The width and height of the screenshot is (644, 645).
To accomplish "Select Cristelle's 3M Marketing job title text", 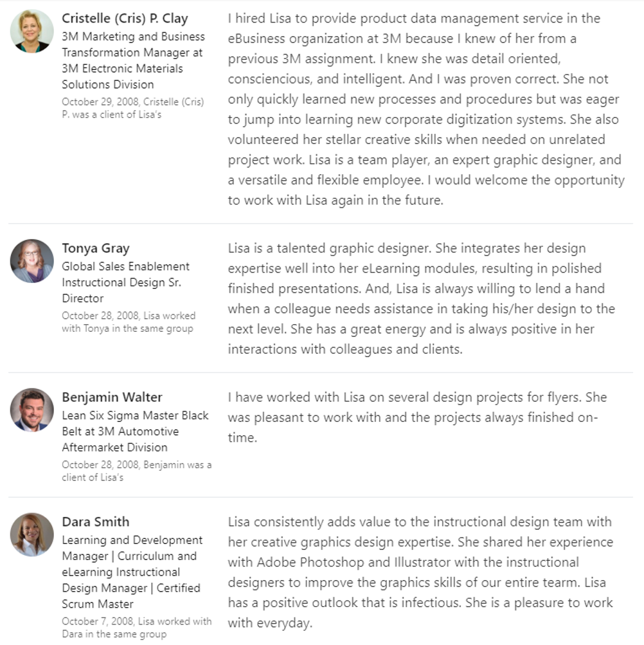I will click(133, 60).
